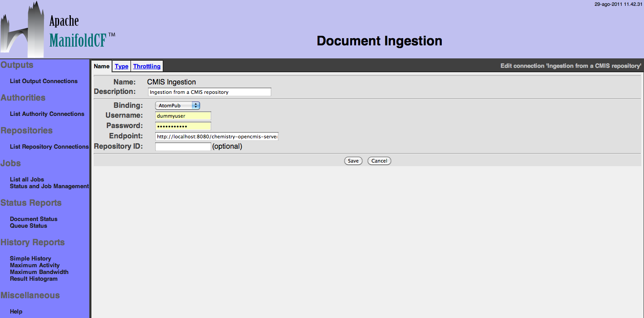Open the Simple History report
The image size is (644, 318).
[30, 259]
